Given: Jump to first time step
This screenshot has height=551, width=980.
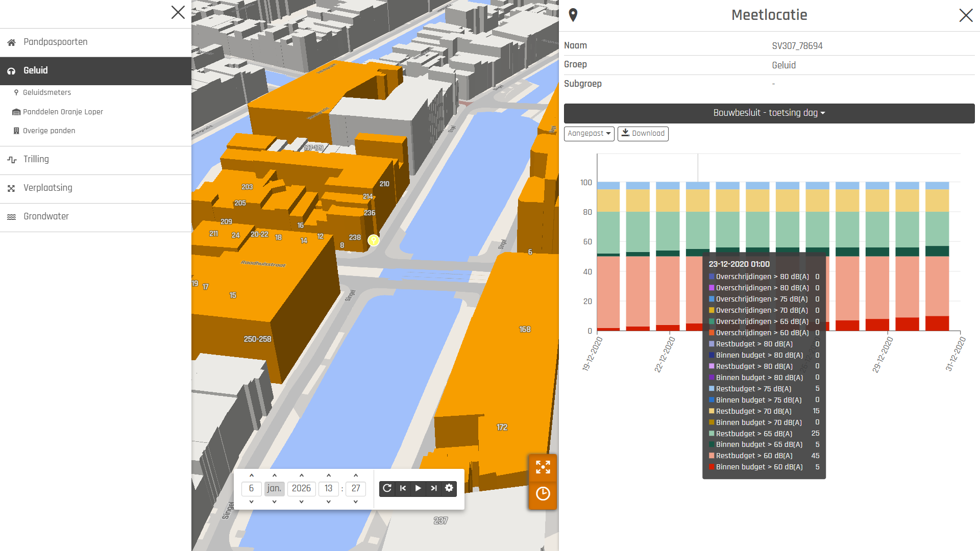Looking at the screenshot, I should click(x=403, y=488).
